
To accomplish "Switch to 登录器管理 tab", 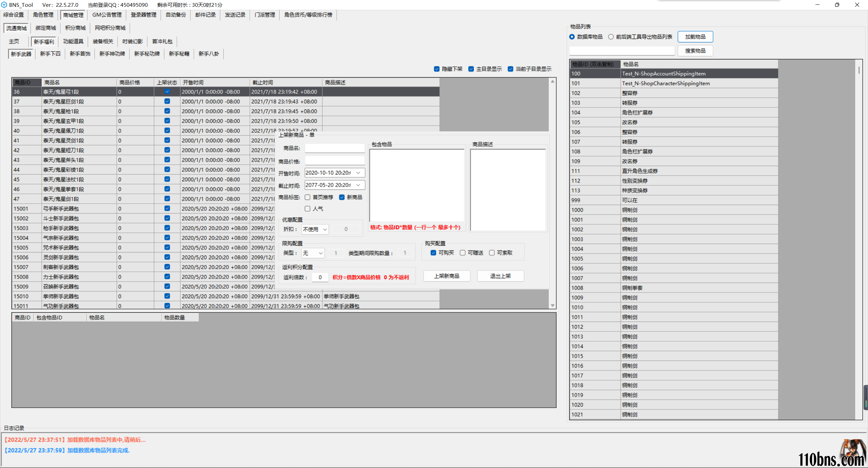I will point(143,15).
